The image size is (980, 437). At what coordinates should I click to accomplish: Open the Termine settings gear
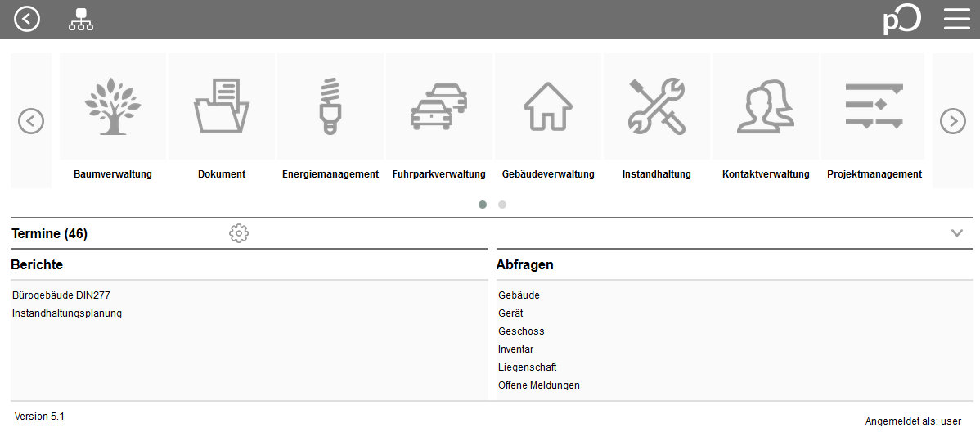coord(239,233)
